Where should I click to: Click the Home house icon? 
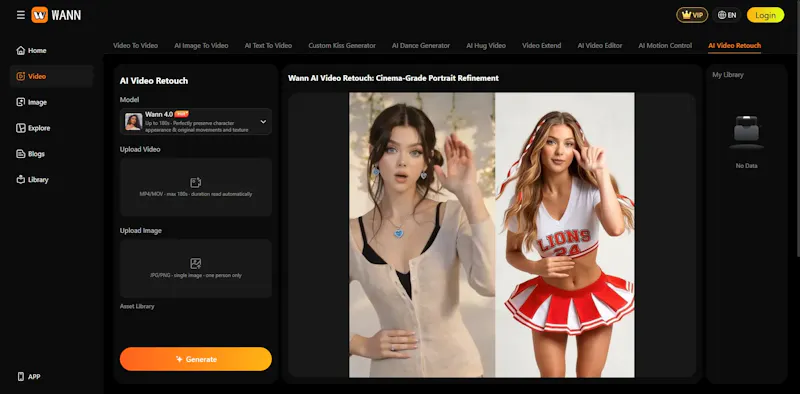click(20, 50)
